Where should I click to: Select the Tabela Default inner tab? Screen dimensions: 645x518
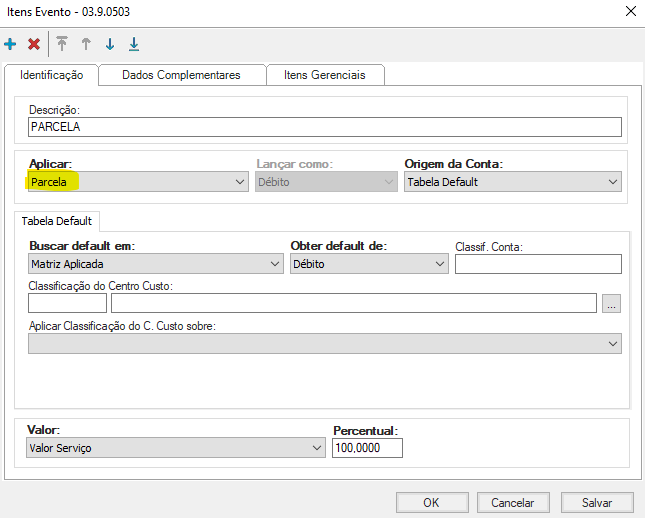click(56, 221)
